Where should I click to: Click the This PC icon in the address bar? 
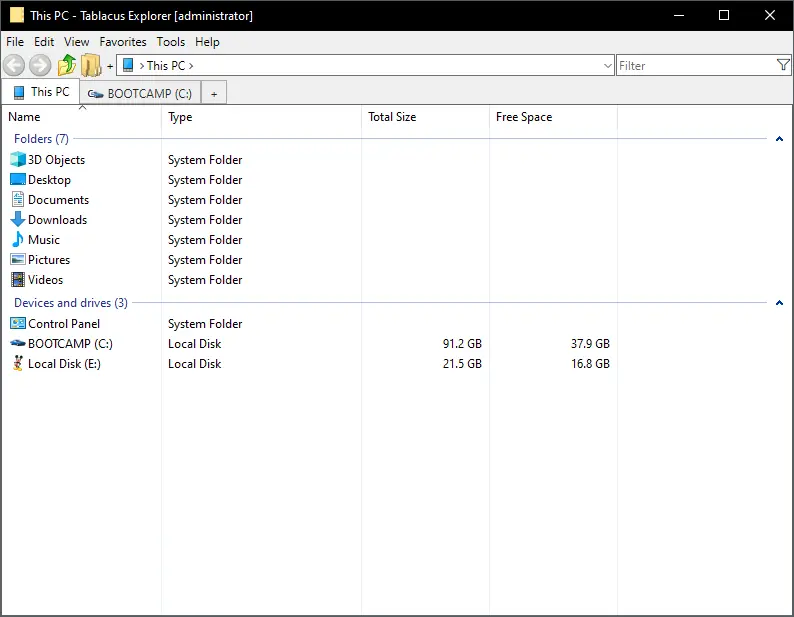point(128,65)
